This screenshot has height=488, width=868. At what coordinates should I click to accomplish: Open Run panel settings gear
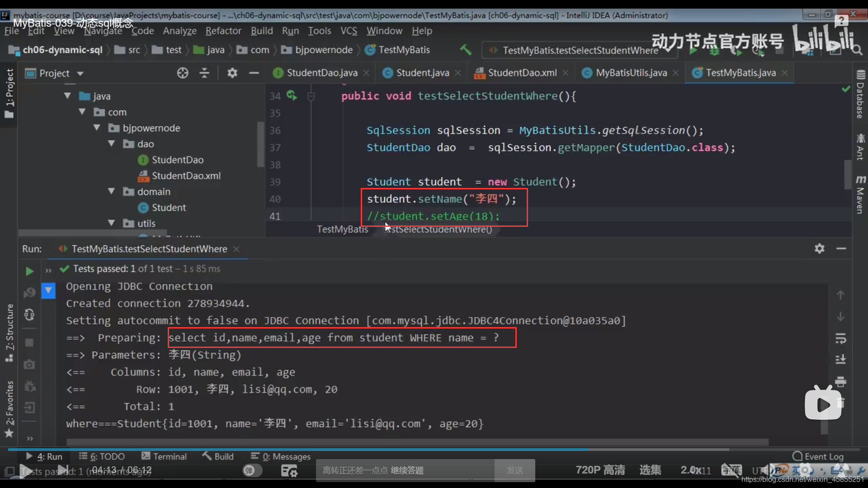(x=820, y=249)
